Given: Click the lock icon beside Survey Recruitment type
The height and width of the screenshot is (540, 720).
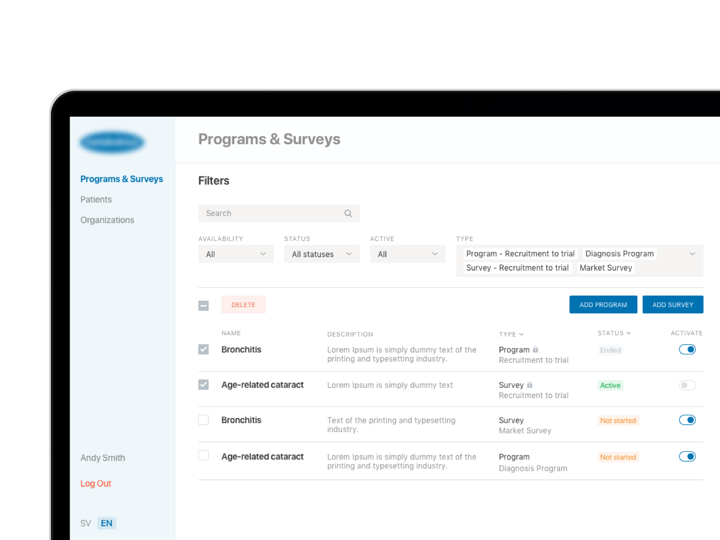Looking at the screenshot, I should pos(529,385).
